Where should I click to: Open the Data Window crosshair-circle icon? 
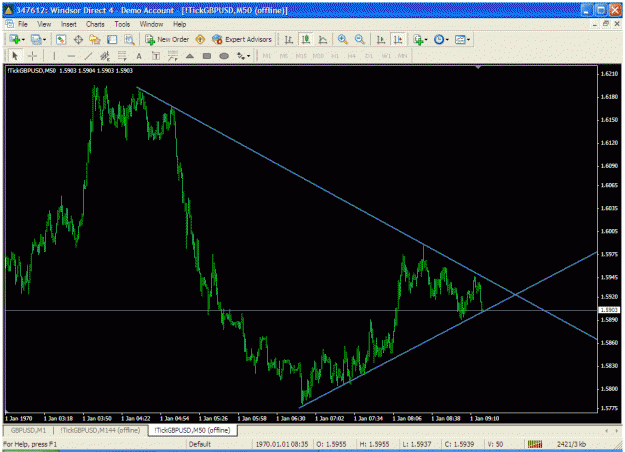coord(78,39)
